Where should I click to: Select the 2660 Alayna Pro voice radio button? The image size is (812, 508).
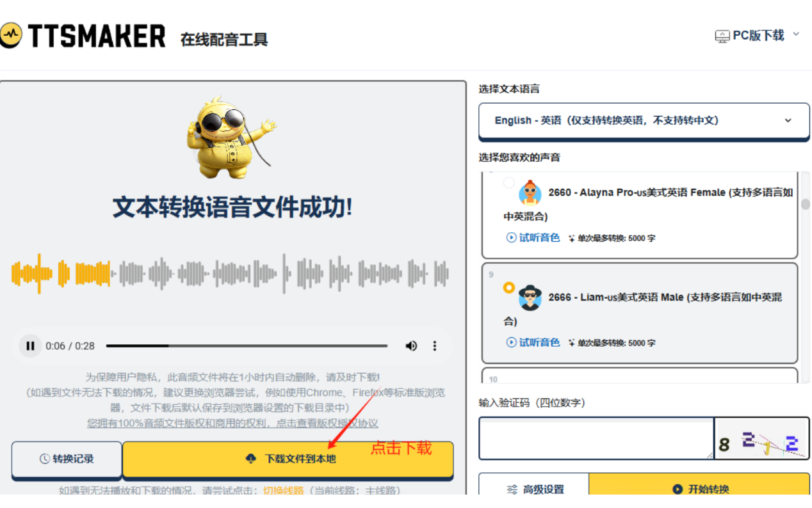509,183
